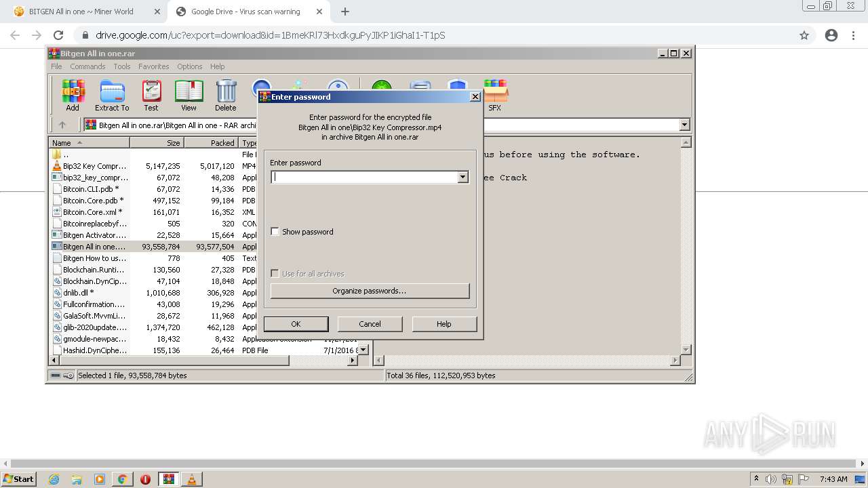Viewport: 868px width, 488px height.
Task: Click the comment pane vertical scrollbar down arrow
Action: tap(686, 350)
